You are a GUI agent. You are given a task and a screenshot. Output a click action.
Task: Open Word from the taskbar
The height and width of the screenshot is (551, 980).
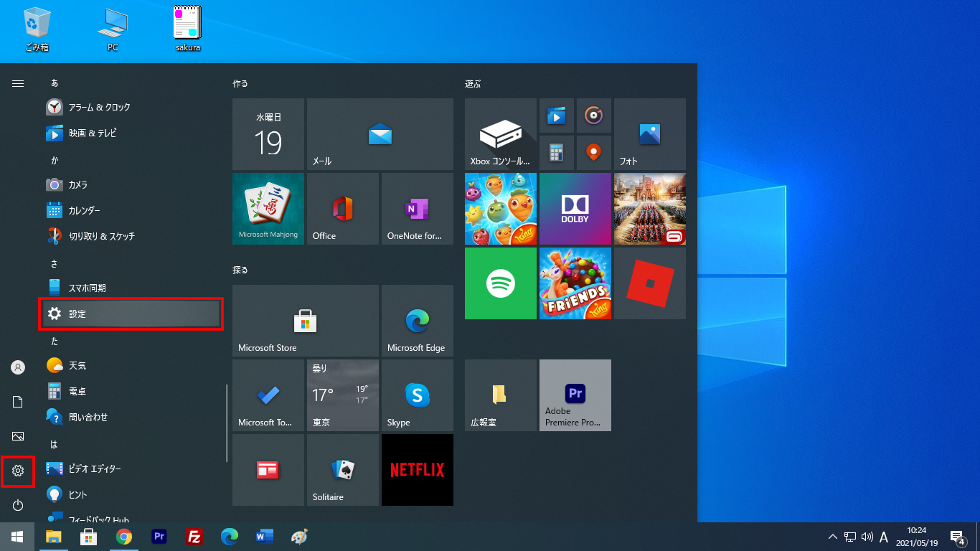pyautogui.click(x=265, y=537)
